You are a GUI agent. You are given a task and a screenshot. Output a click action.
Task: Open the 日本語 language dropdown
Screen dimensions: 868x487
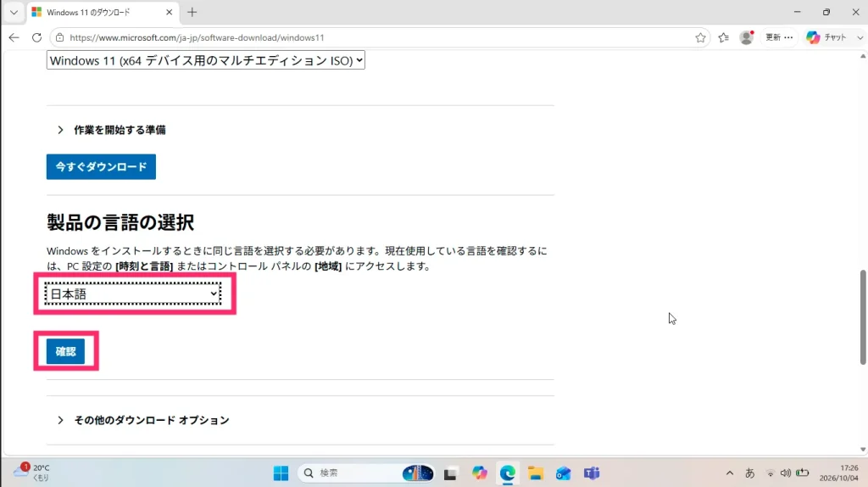(133, 294)
